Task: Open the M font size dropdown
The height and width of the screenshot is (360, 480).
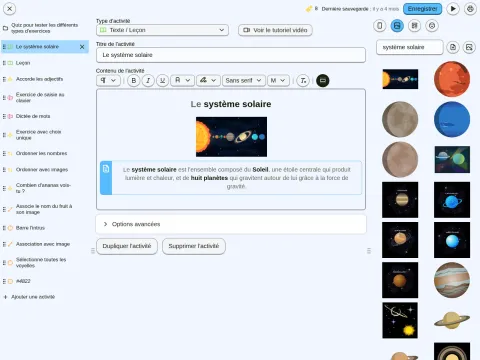Action: pyautogui.click(x=278, y=80)
